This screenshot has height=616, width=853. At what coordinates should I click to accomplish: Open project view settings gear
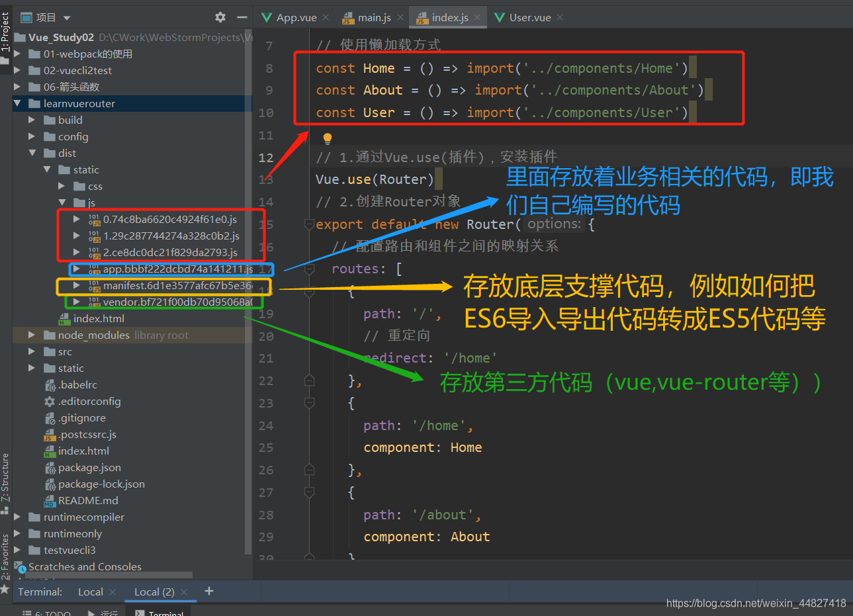pyautogui.click(x=220, y=17)
